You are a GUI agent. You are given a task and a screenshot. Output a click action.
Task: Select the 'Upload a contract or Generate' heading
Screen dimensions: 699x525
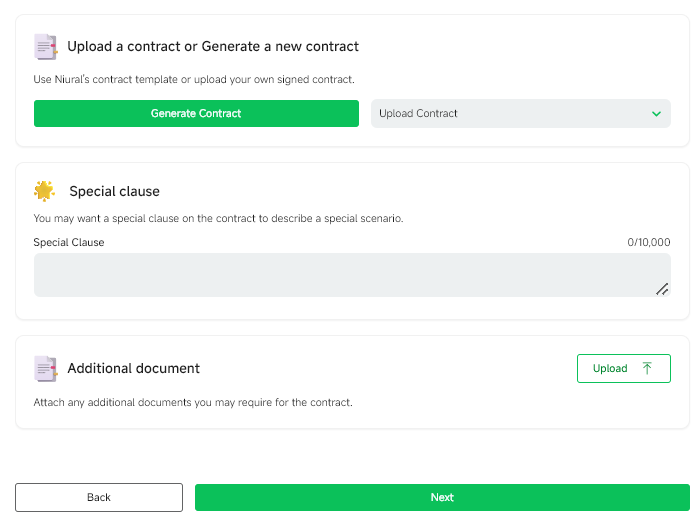coord(213,46)
